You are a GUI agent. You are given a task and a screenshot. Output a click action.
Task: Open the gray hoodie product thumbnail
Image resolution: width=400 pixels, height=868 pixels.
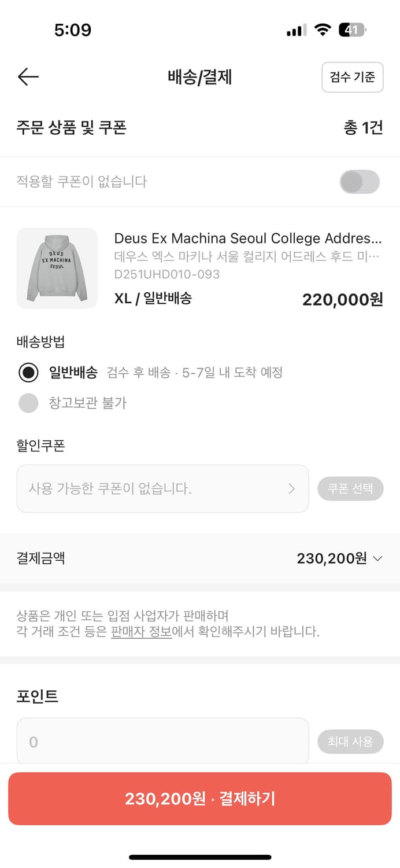(x=57, y=268)
